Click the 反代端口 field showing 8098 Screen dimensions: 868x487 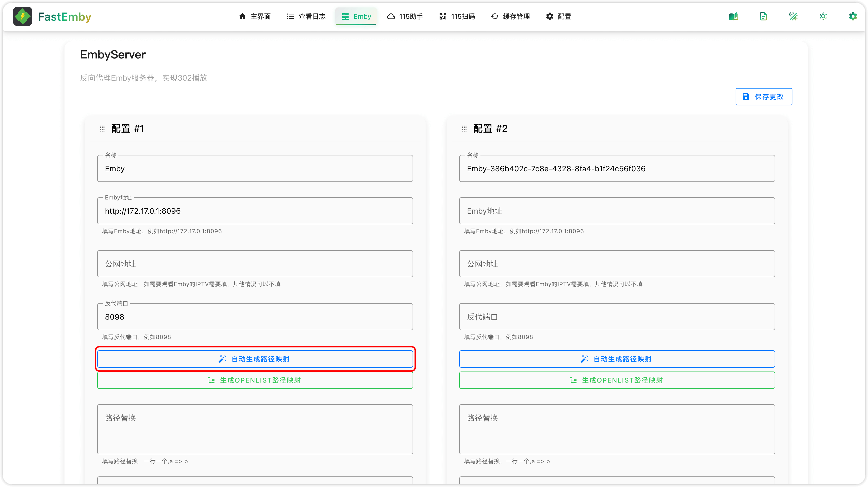[x=255, y=317]
